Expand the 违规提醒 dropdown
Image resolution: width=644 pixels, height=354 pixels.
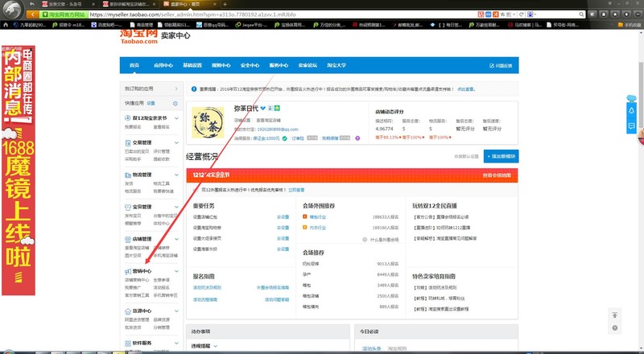(216, 346)
